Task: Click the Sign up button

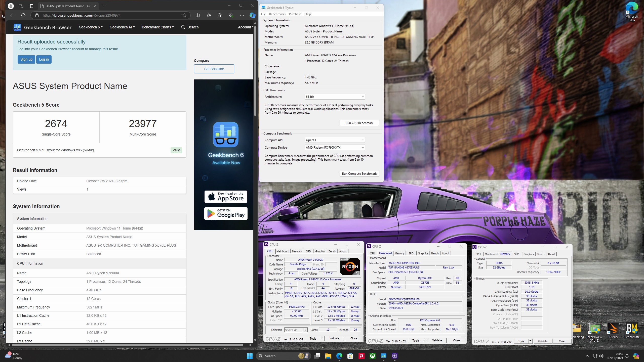Action: tap(26, 60)
